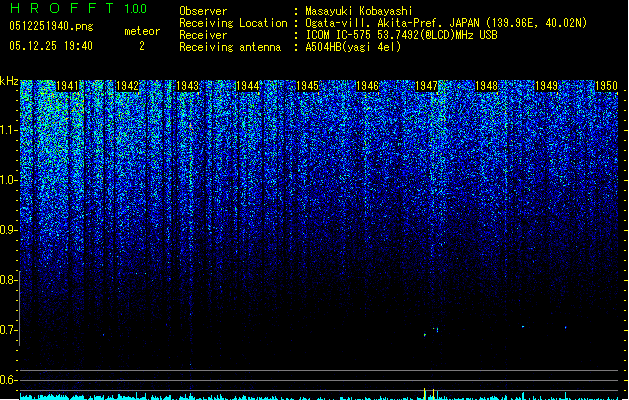
Task: Click the Receiving antenna label
Action: point(230,47)
